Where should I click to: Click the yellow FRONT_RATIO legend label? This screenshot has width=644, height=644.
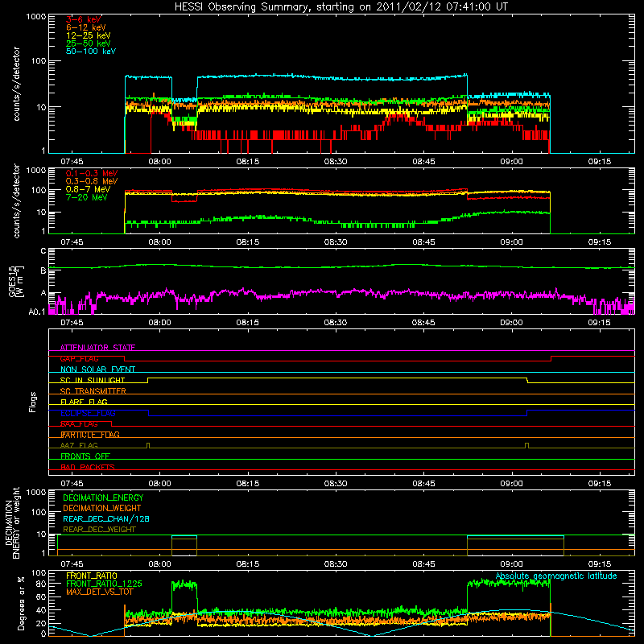tap(92, 576)
